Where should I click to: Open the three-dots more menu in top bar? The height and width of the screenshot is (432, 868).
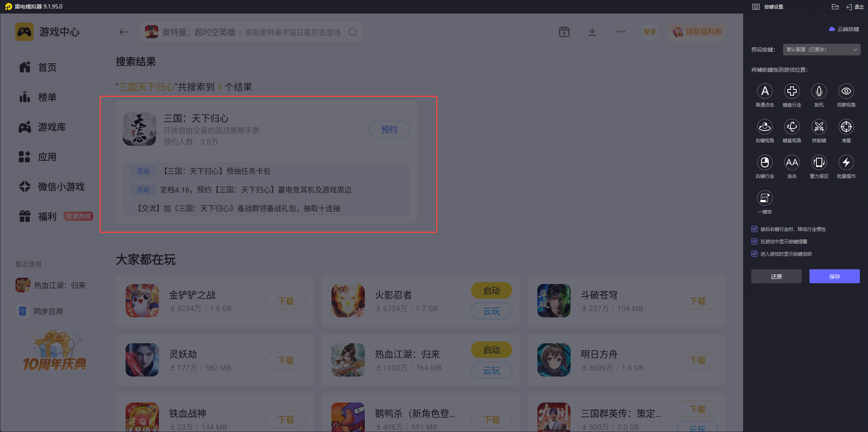620,32
